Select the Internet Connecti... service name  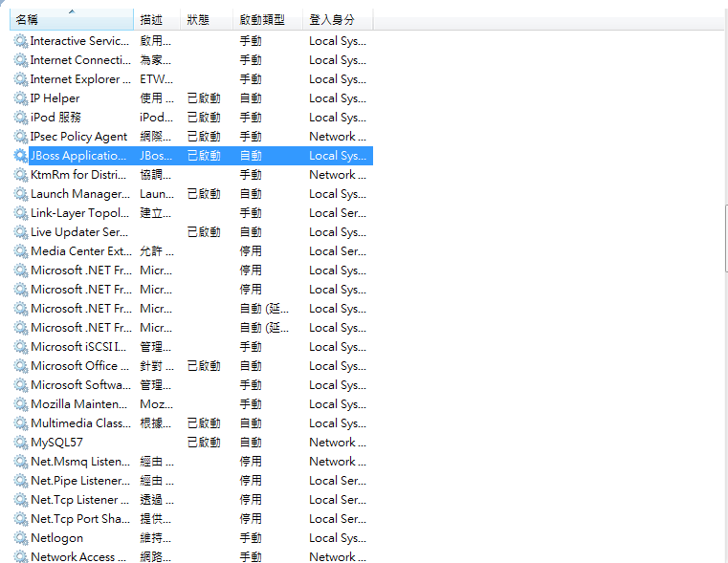click(x=80, y=60)
